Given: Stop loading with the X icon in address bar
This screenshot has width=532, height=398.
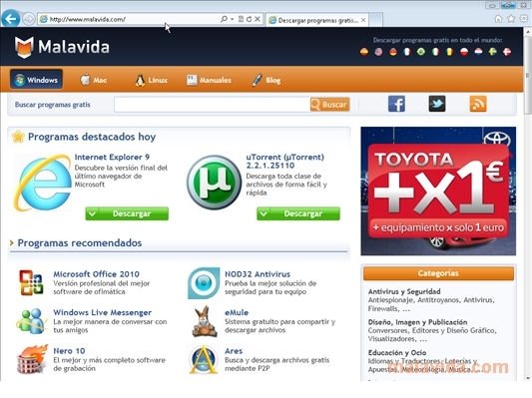Looking at the screenshot, I should [x=258, y=19].
